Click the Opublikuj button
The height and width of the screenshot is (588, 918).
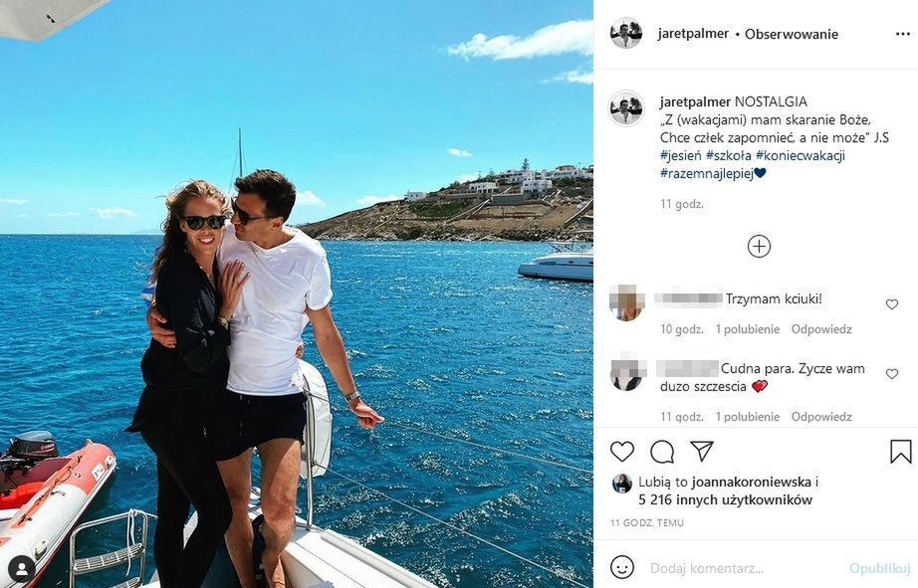pyautogui.click(x=880, y=568)
